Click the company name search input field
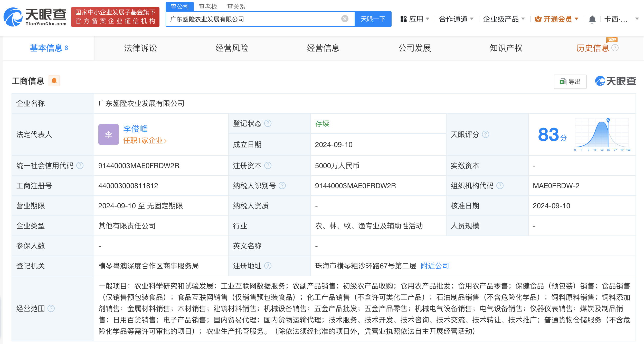The height and width of the screenshot is (344, 644). click(257, 19)
